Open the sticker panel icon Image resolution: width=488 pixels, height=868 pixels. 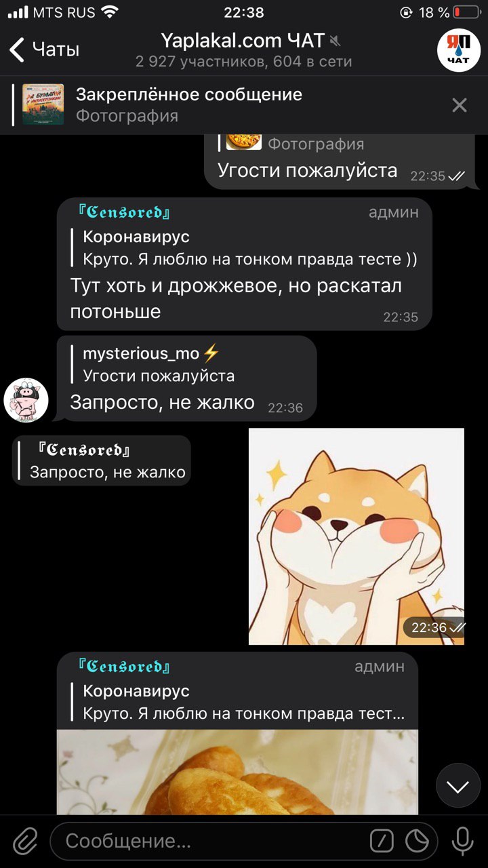(418, 842)
